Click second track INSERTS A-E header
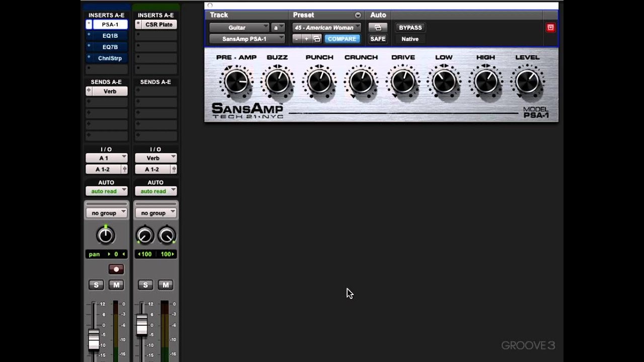Screen dimensions: 644x362 (x=155, y=15)
